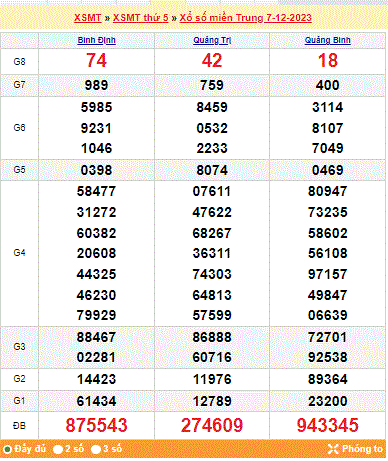
Task: Click the G6 number 9231
Action: [x=96, y=128]
